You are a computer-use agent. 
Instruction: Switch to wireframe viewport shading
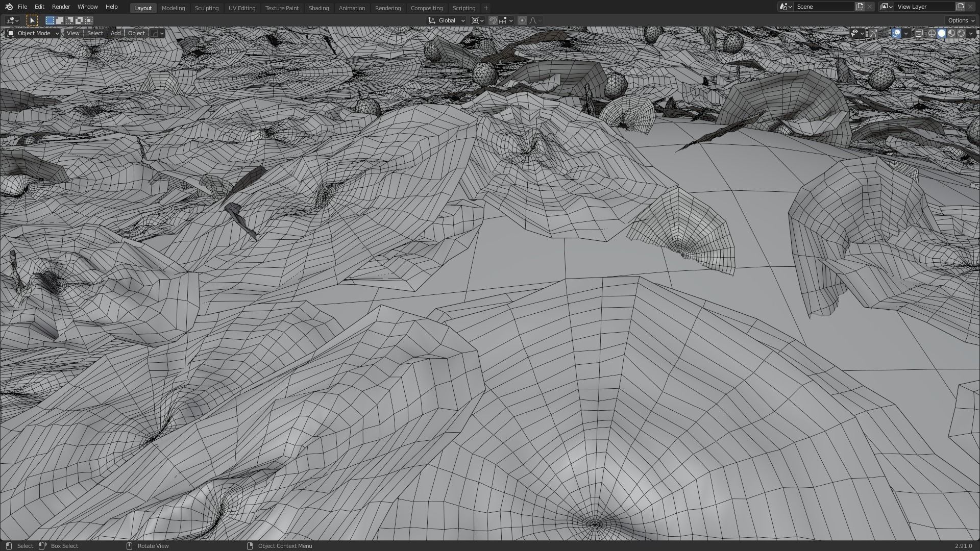click(x=932, y=33)
